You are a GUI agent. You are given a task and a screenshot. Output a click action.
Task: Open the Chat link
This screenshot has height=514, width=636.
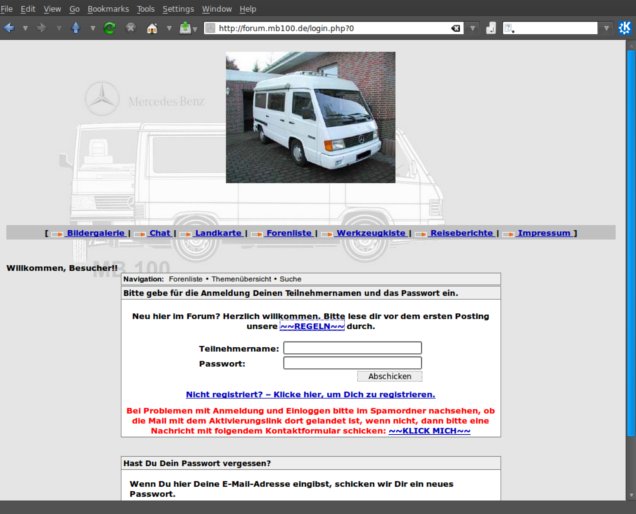160,233
